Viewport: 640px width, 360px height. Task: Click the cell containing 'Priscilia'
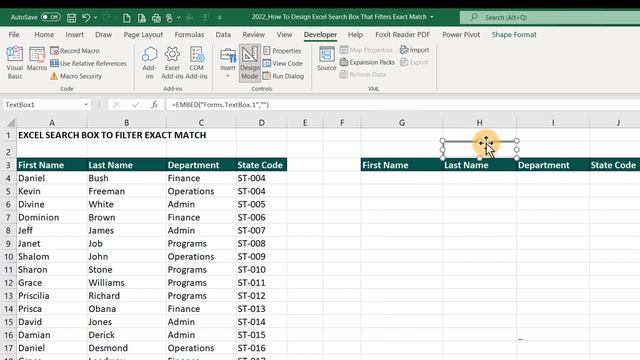52,296
